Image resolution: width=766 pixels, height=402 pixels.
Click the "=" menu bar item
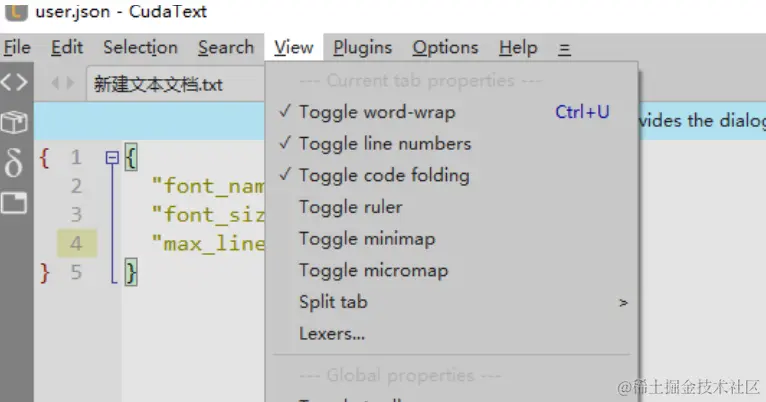click(x=564, y=49)
